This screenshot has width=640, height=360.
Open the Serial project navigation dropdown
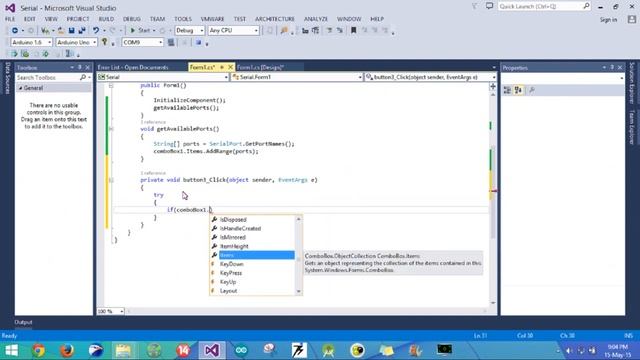163,77
